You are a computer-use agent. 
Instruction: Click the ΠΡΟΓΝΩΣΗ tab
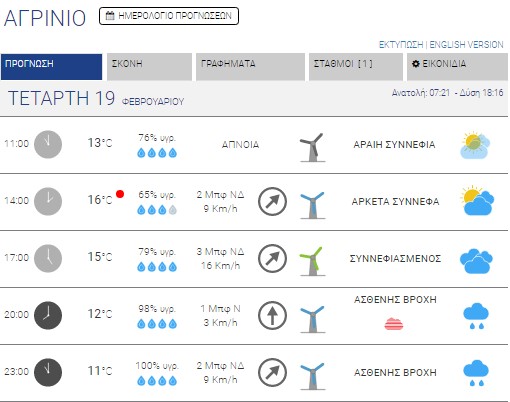point(51,67)
